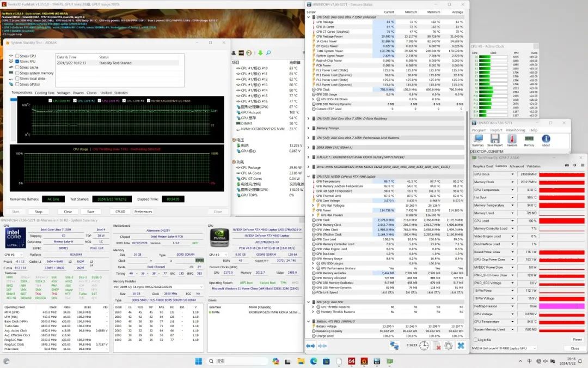Uncheck the Stress FPU checkbox
Screen dimensions: 588x368
[17, 62]
